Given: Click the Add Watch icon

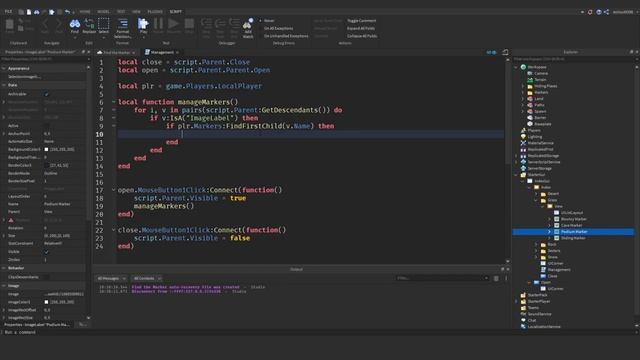Looking at the screenshot, I should point(248,24).
